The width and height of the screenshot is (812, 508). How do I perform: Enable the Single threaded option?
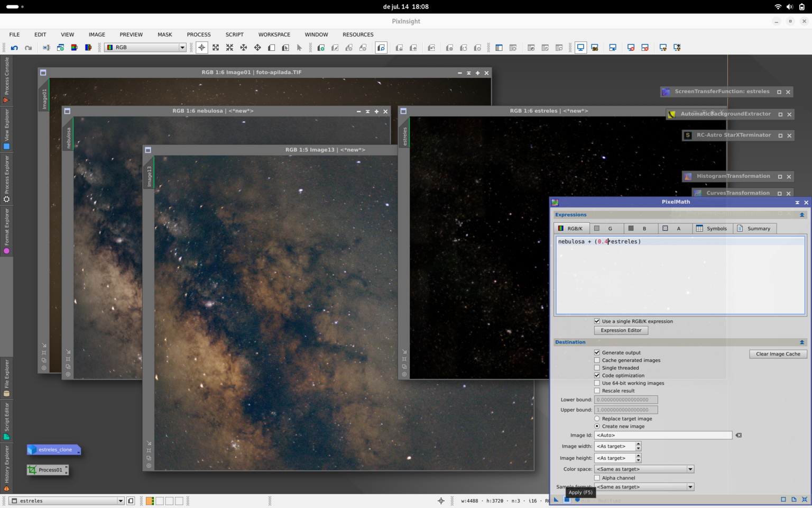tap(597, 368)
